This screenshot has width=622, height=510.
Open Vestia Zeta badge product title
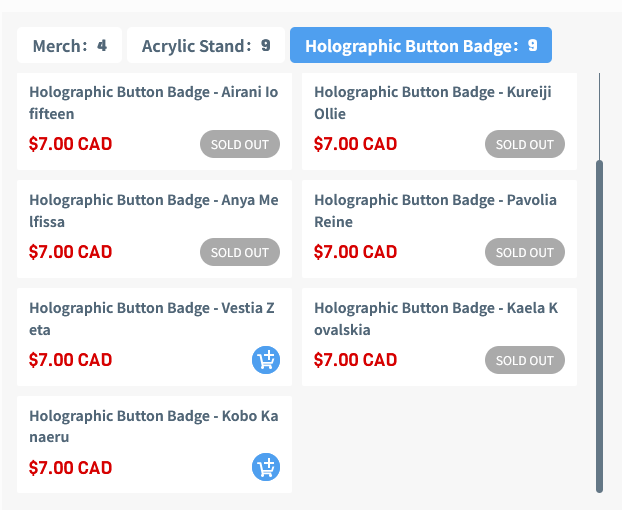tap(151, 318)
